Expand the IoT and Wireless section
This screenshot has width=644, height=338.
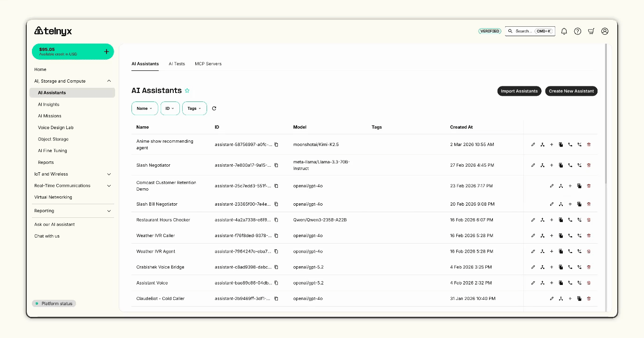point(109,174)
